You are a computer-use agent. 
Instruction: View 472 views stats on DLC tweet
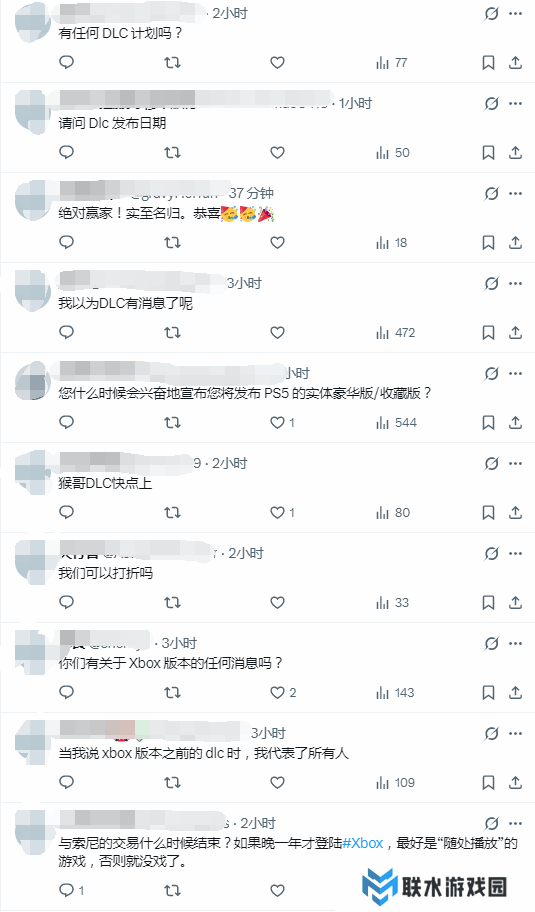click(395, 333)
